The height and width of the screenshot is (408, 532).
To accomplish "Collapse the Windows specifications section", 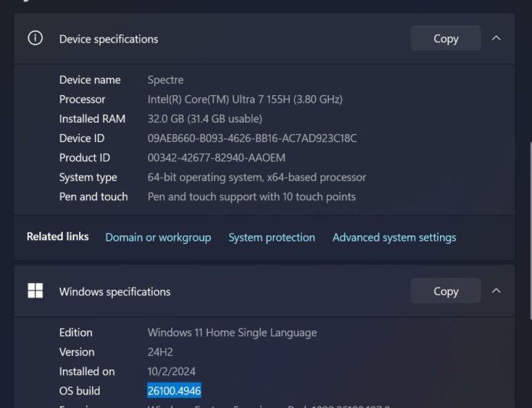I will pos(496,291).
